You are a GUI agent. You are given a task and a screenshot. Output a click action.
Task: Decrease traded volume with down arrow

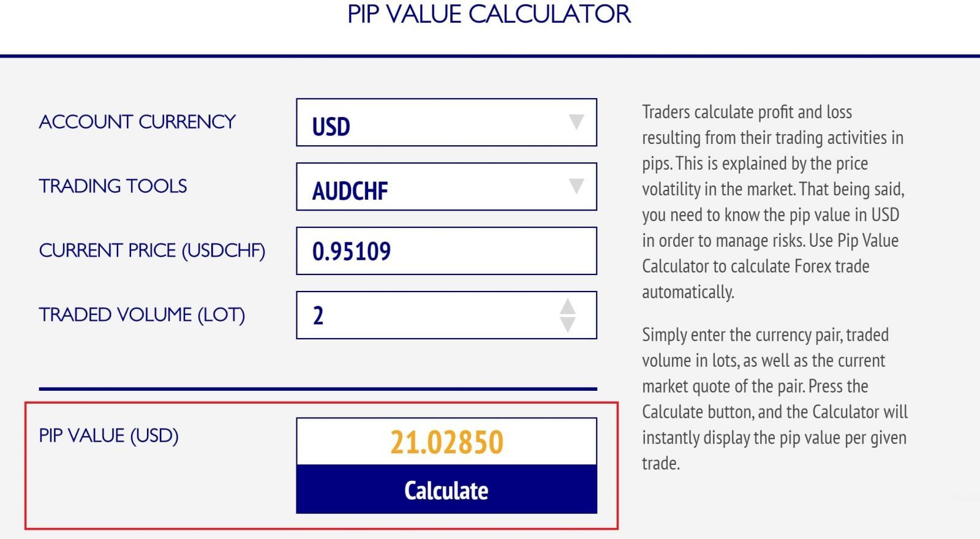click(568, 325)
